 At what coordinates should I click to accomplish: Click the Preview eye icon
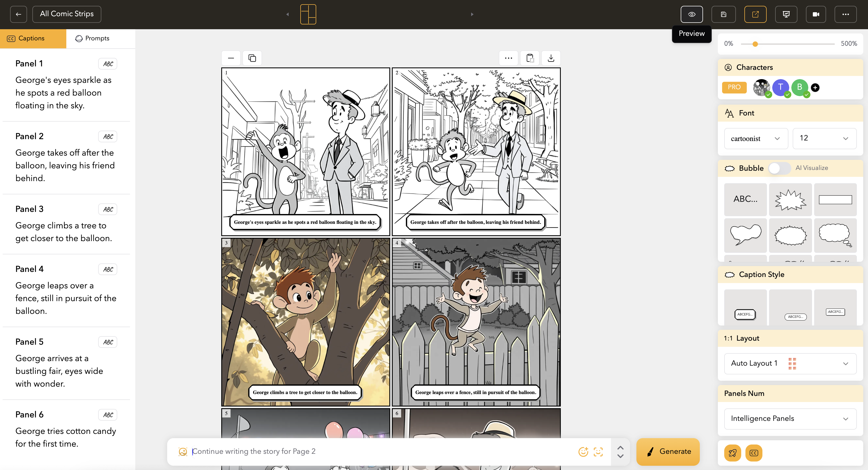click(691, 14)
